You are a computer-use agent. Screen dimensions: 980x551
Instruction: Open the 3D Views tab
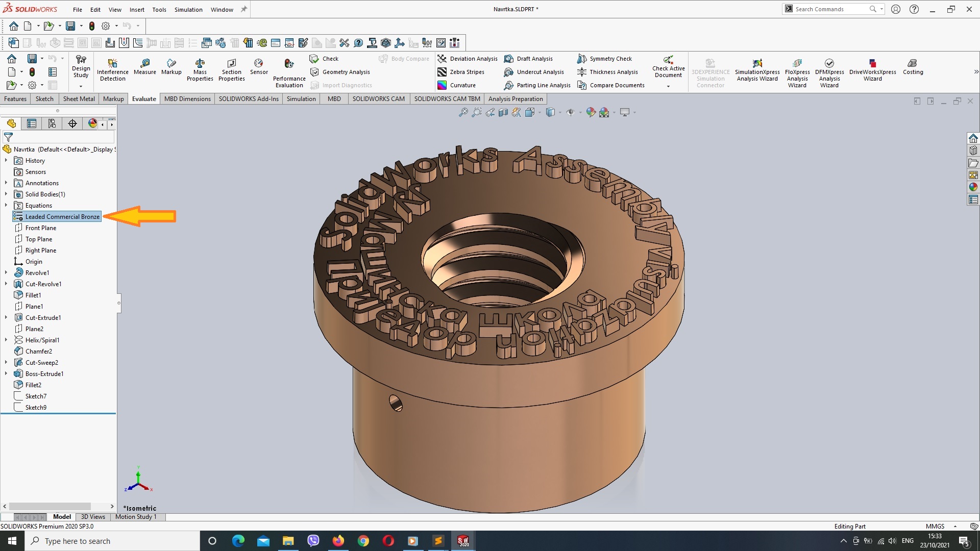pyautogui.click(x=93, y=517)
